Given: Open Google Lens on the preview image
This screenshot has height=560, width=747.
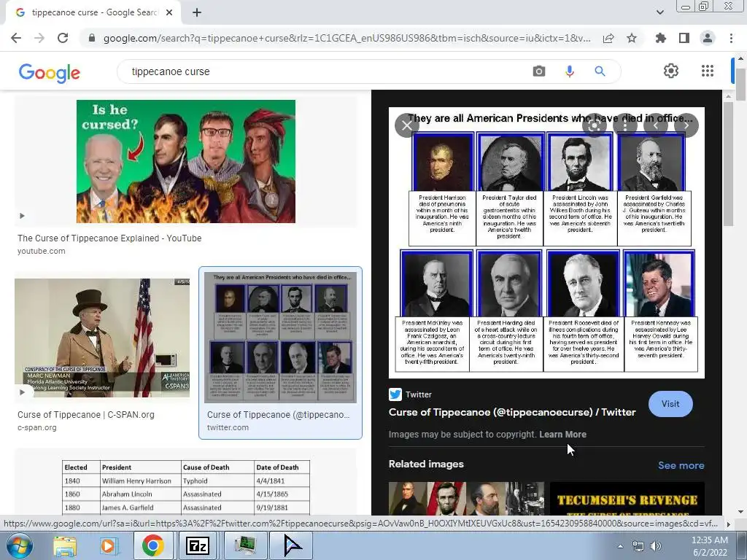Looking at the screenshot, I should pyautogui.click(x=594, y=125).
